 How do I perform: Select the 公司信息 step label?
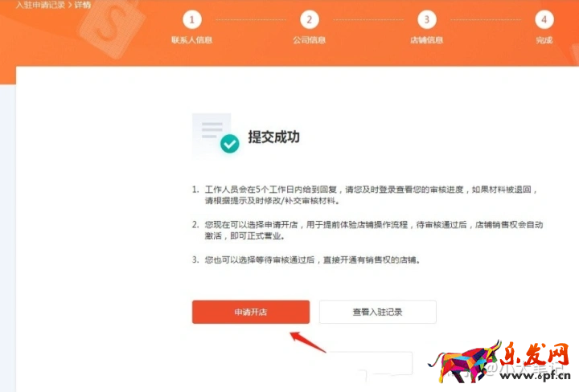coord(309,40)
